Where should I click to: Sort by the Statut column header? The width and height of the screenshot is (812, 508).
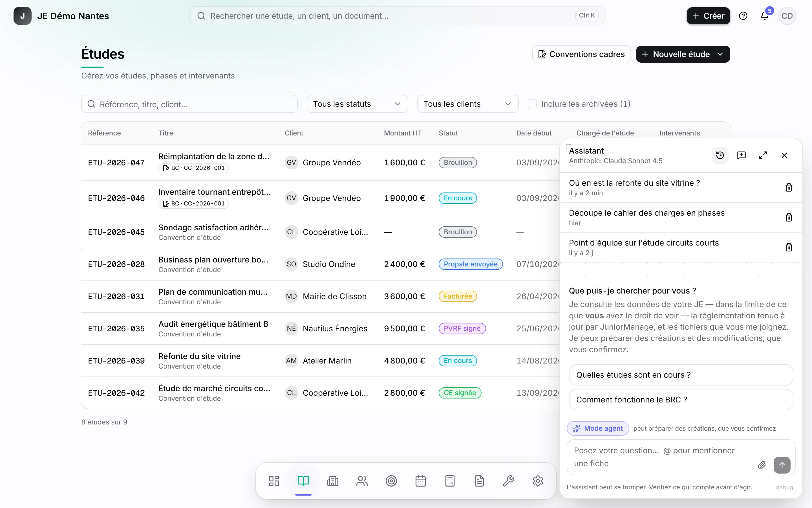[448, 133]
